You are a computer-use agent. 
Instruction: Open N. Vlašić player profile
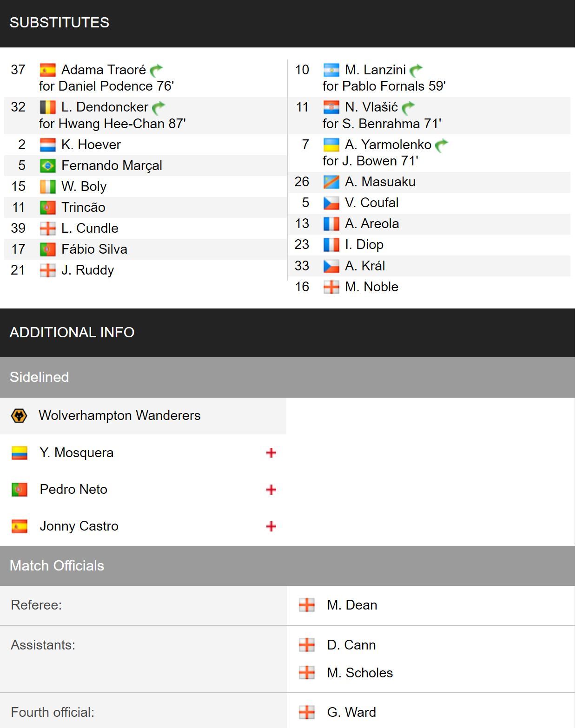(x=371, y=107)
